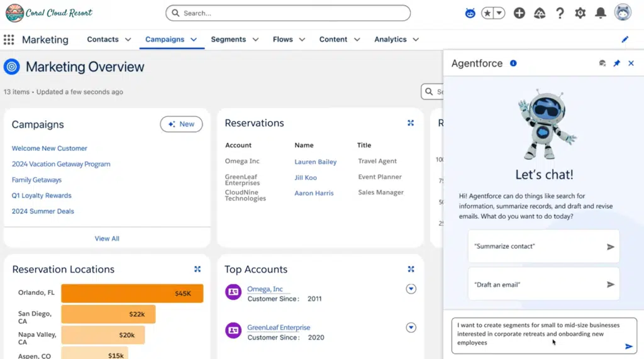Open Jill Koo's reservation record

pyautogui.click(x=306, y=177)
